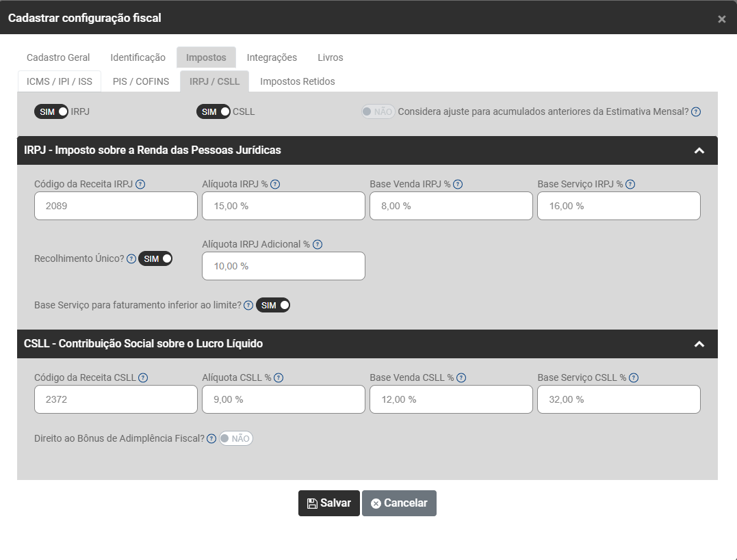Click help icon beside Base Serviço IRPJ %
This screenshot has height=560, width=737.
[630, 185]
